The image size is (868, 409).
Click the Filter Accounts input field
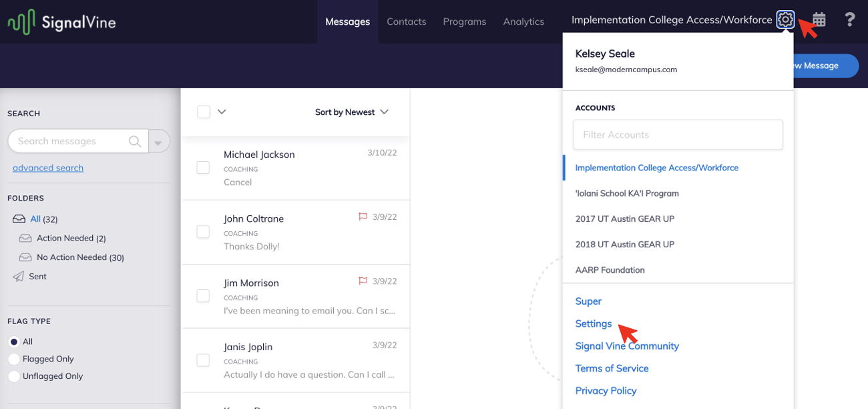(x=677, y=134)
